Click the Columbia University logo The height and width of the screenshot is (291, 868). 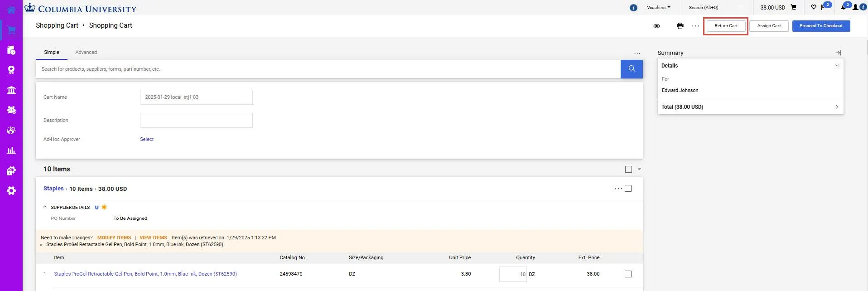(x=80, y=8)
